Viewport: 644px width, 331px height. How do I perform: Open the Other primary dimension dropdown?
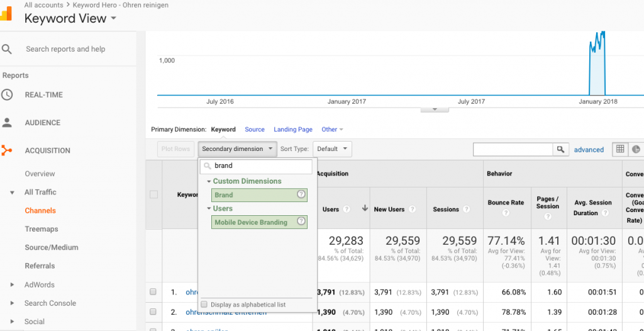(332, 129)
